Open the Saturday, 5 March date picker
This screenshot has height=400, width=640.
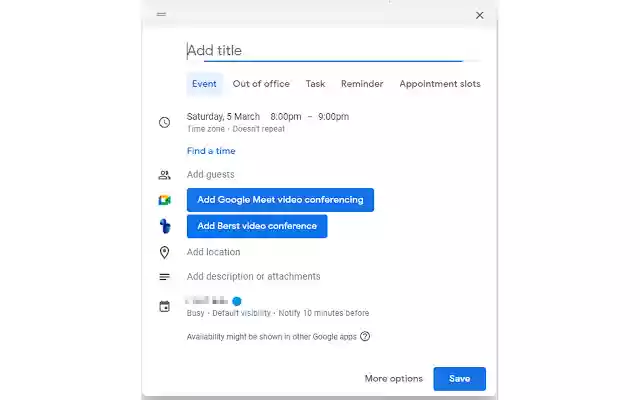tap(223, 117)
